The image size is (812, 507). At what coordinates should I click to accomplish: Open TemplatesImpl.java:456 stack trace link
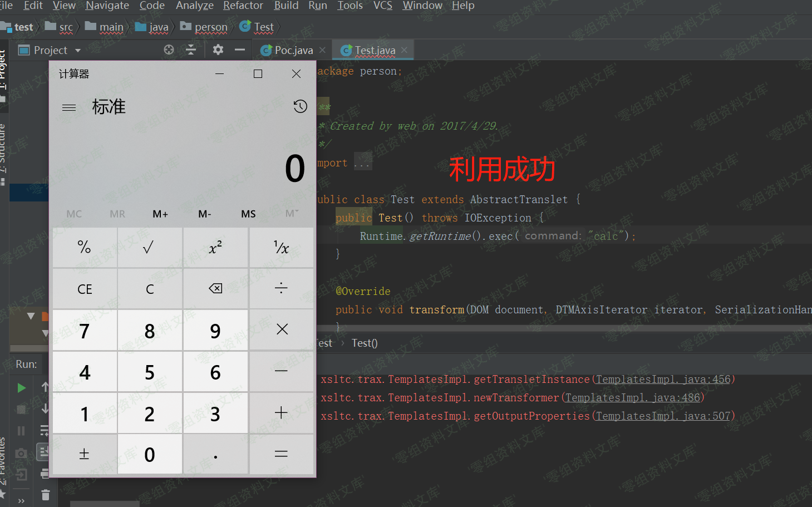[x=663, y=380]
